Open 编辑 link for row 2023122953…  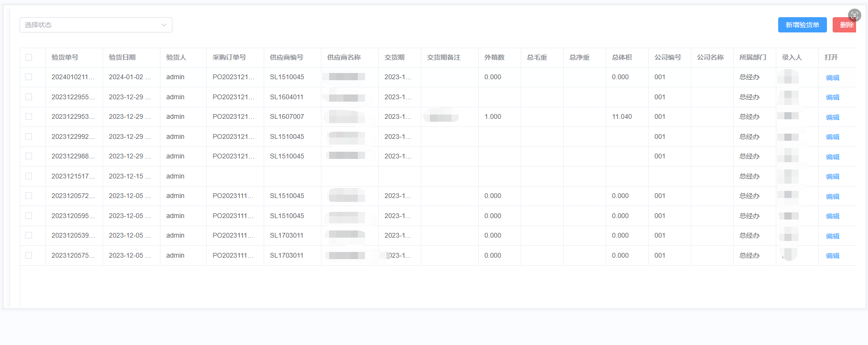(x=833, y=117)
